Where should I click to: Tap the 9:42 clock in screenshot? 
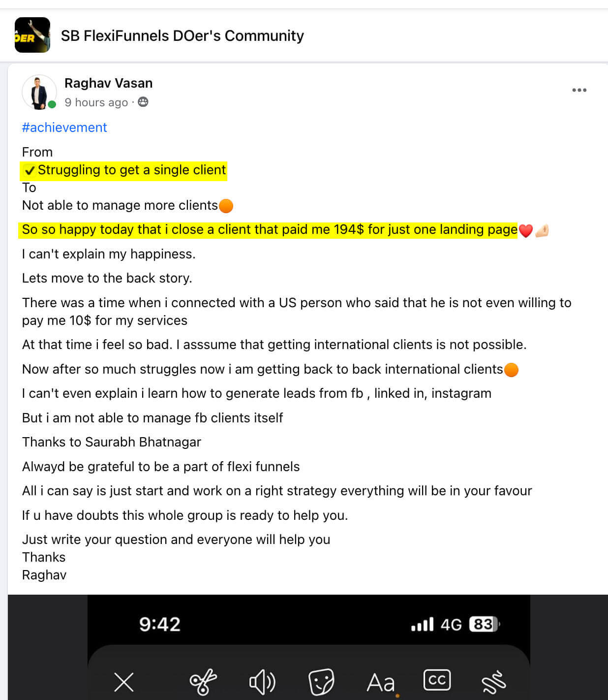(160, 624)
